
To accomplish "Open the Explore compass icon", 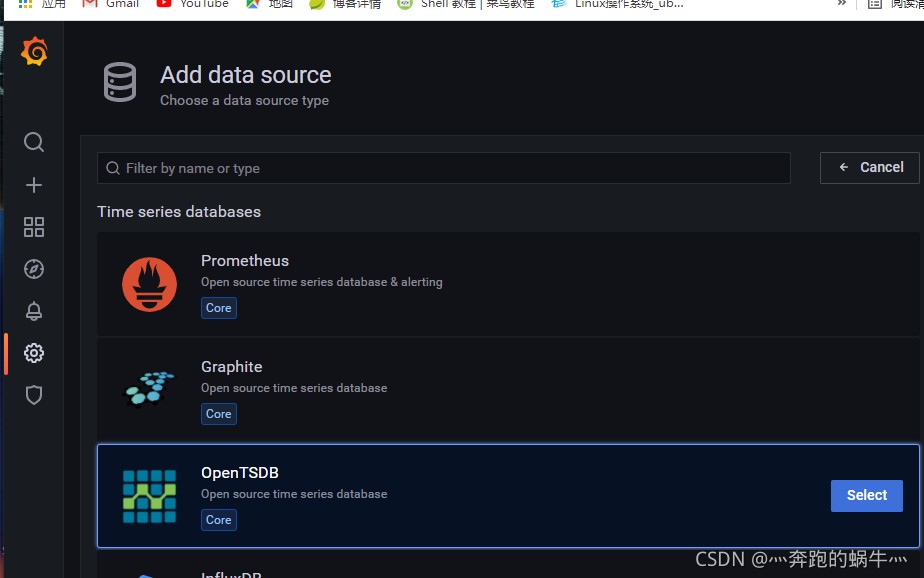I will tap(34, 269).
